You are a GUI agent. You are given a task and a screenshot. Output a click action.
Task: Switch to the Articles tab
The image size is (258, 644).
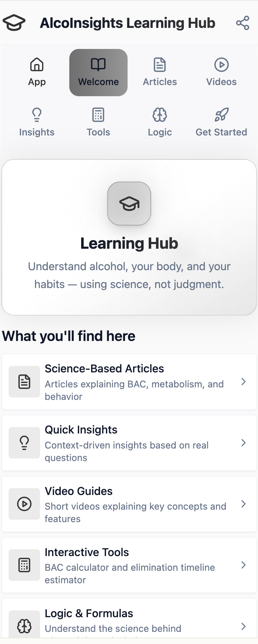coord(160,73)
